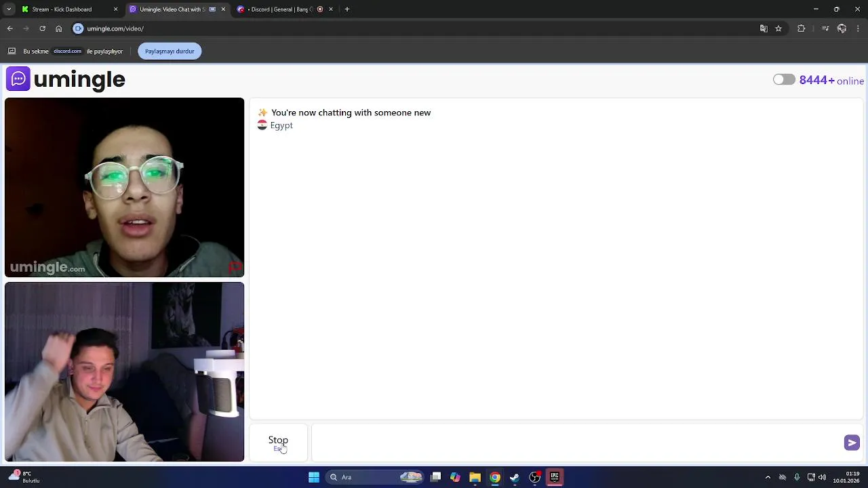Click the tab-sharing cast icon in info bar

pos(12,52)
